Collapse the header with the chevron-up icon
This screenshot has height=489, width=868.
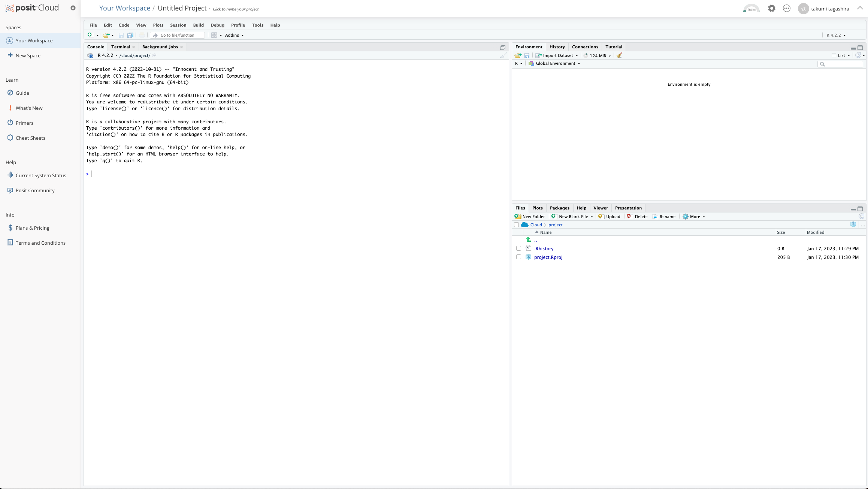860,8
